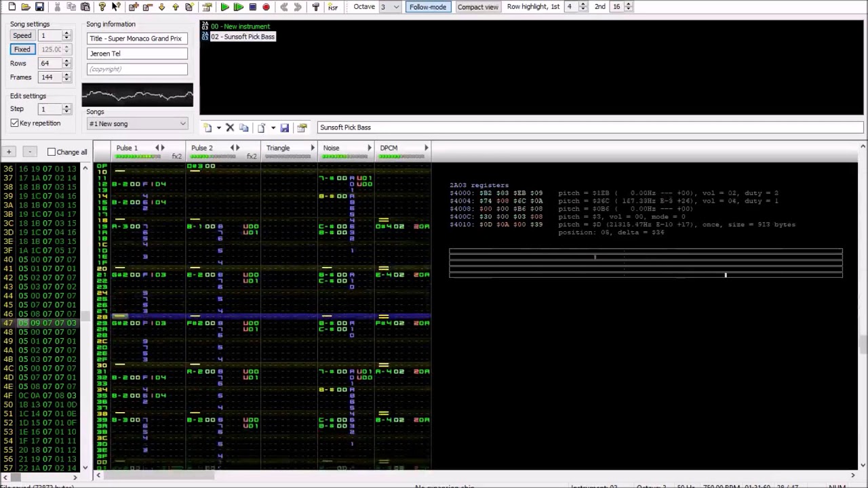
Task: Remove the selected instrument
Action: [x=230, y=127]
